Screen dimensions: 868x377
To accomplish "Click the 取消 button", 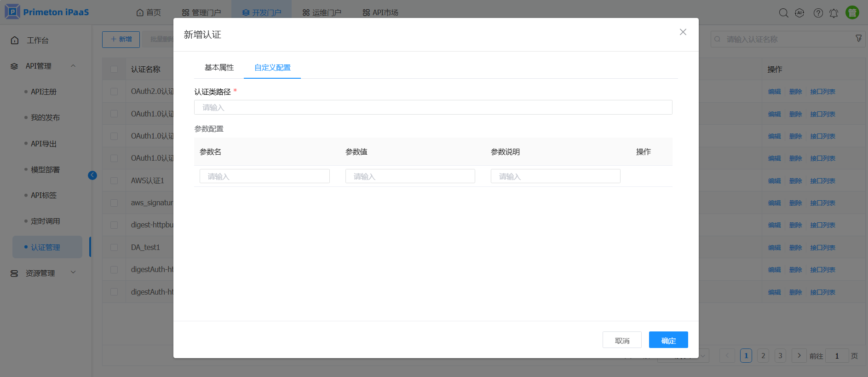I will tap(621, 340).
